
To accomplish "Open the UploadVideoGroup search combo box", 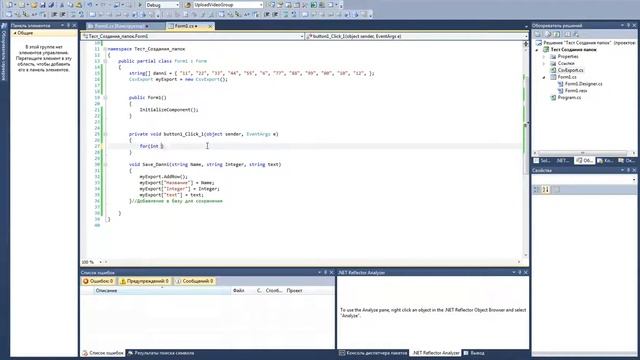I will [228, 5].
